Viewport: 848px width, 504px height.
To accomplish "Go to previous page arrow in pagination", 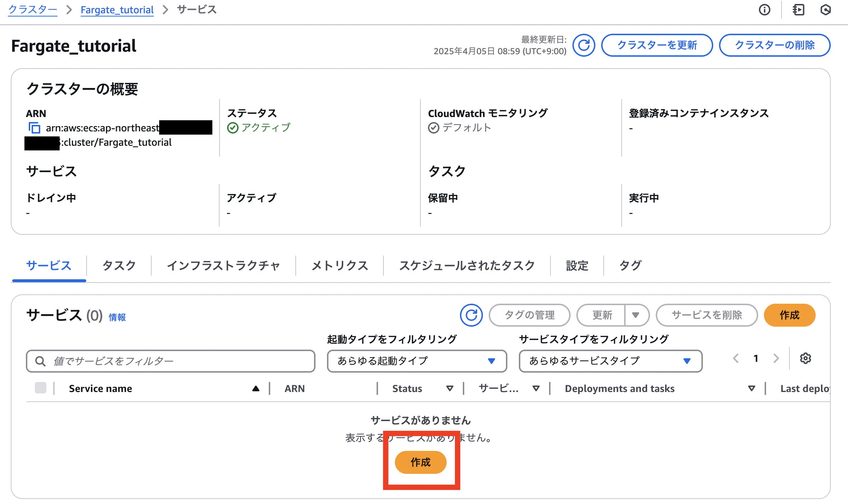I will [x=736, y=358].
